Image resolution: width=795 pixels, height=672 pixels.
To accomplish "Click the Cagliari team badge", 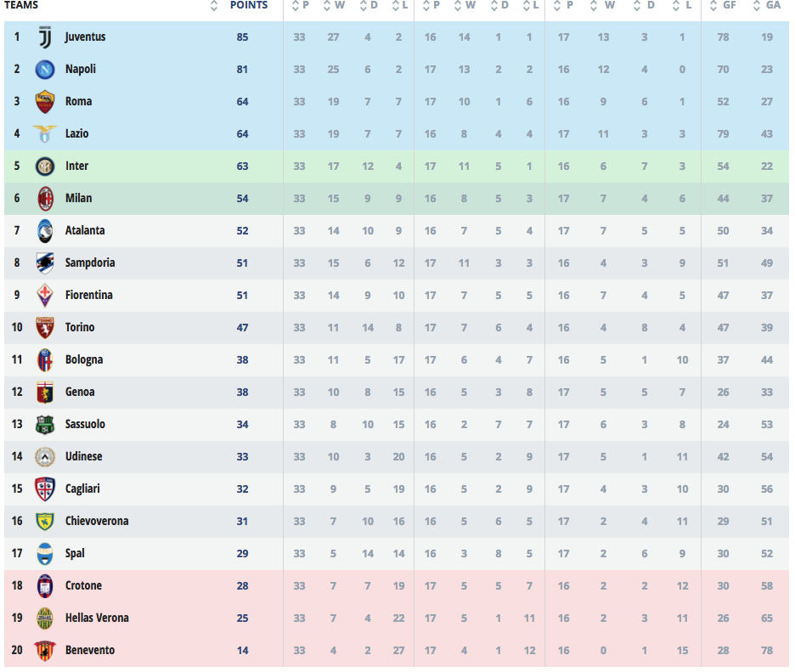I will 45,489.
